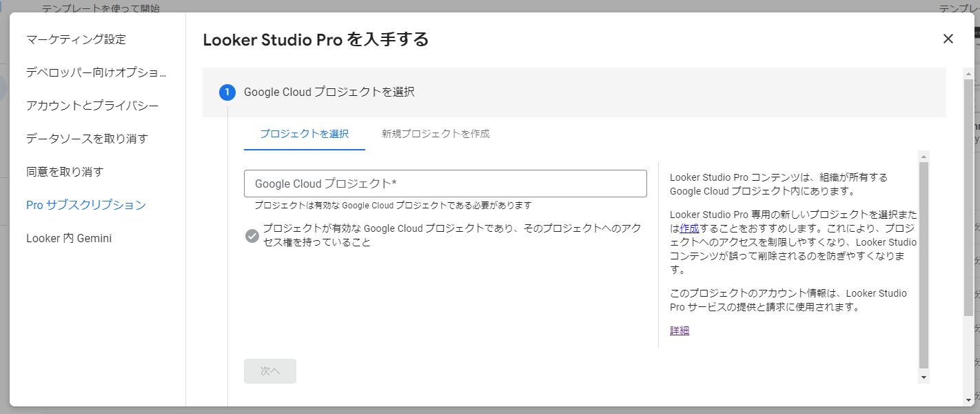The width and height of the screenshot is (980, 414).
Task: Open データソースを取り消す section
Action: click(87, 139)
